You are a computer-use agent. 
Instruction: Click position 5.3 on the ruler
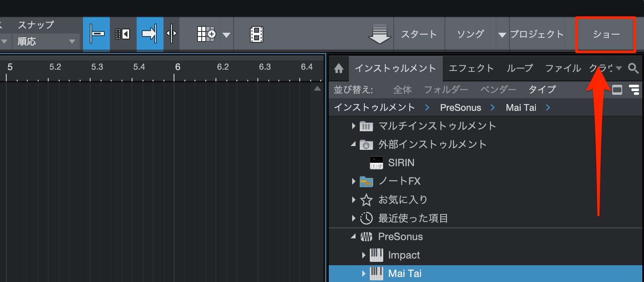[97, 67]
